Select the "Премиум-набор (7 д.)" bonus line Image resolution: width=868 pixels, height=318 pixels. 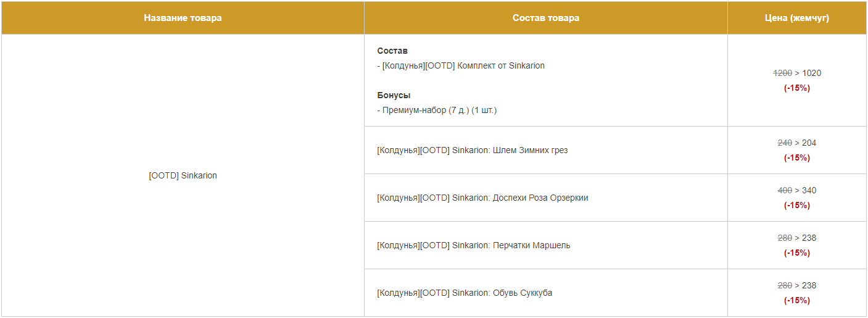437,110
